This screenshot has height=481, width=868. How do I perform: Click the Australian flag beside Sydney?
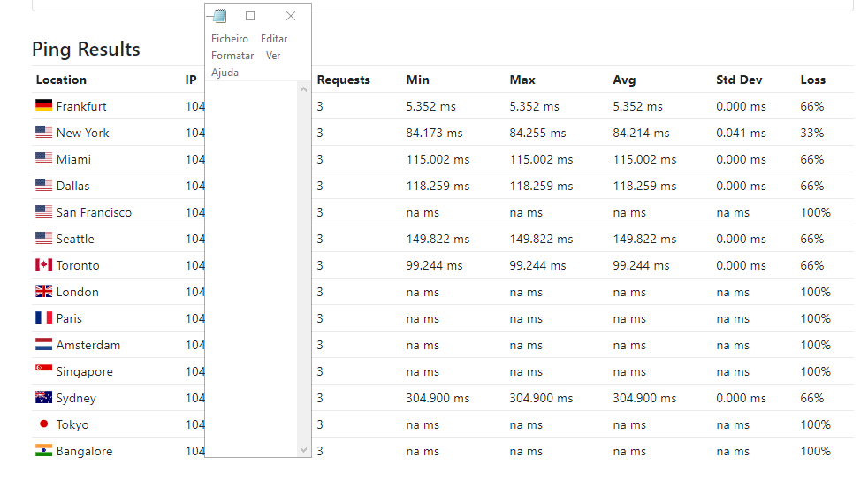click(x=43, y=398)
